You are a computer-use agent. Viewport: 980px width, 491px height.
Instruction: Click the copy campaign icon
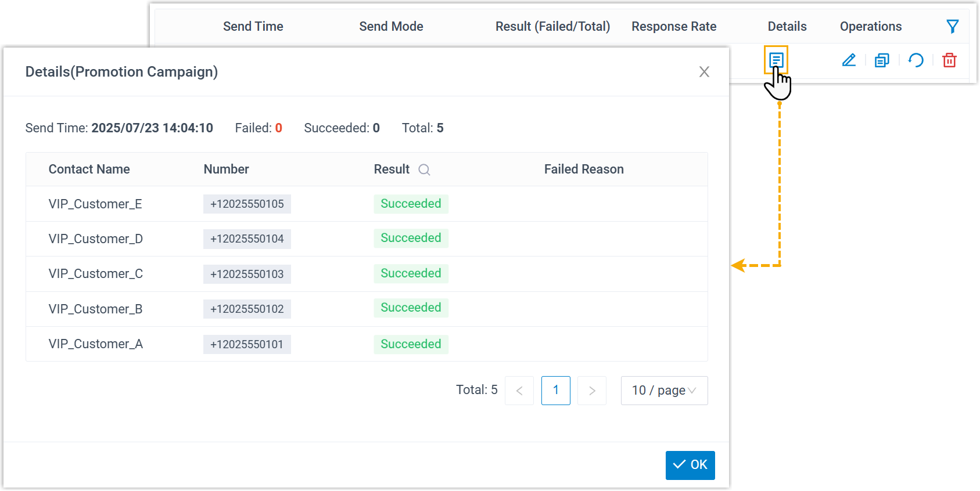pos(882,60)
